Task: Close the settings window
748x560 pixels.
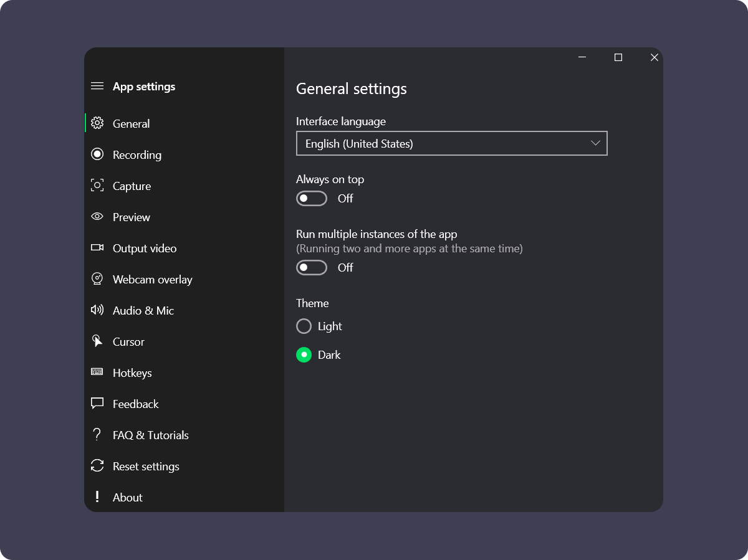Action: point(654,57)
